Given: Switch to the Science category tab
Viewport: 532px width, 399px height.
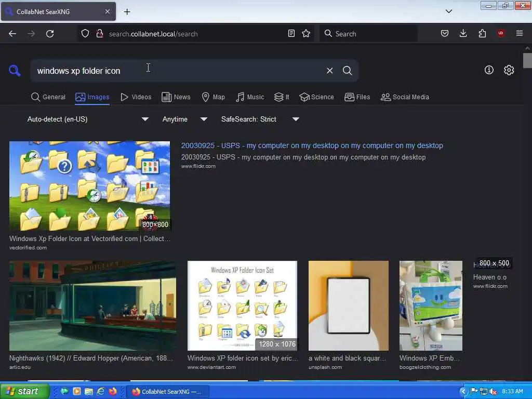Looking at the screenshot, I should point(317,97).
